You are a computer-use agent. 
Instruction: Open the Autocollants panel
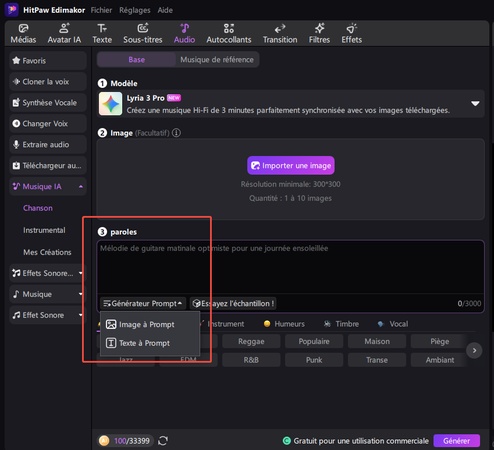point(229,34)
